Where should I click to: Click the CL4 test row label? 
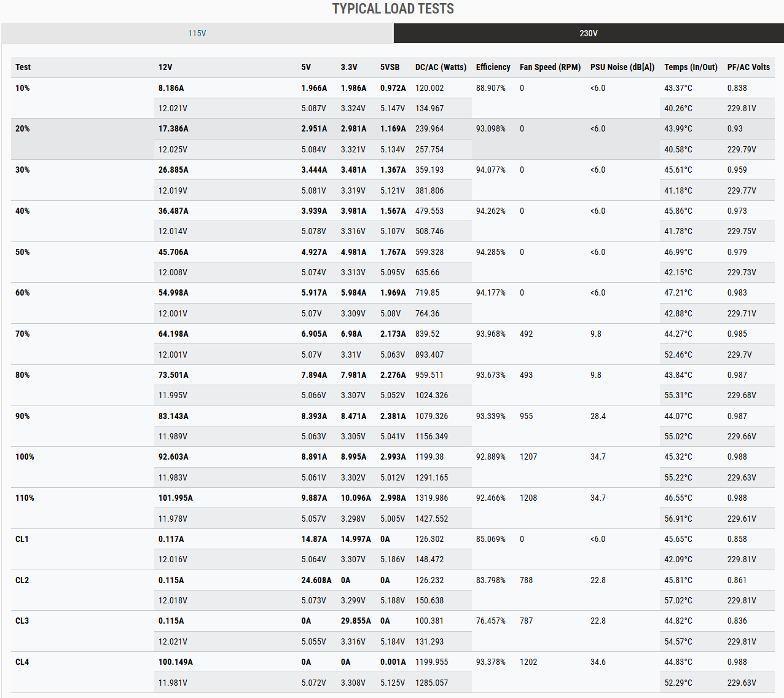22,662
